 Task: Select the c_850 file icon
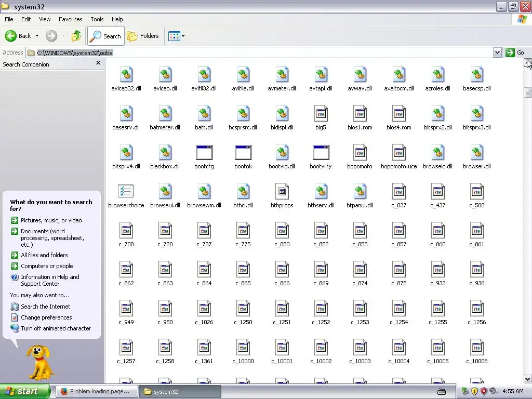click(282, 230)
